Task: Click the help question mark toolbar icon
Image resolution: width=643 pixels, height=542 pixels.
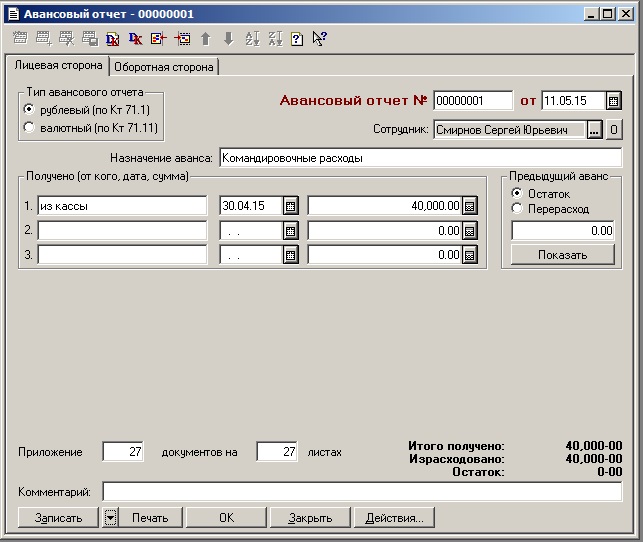Action: pyautogui.click(x=296, y=39)
